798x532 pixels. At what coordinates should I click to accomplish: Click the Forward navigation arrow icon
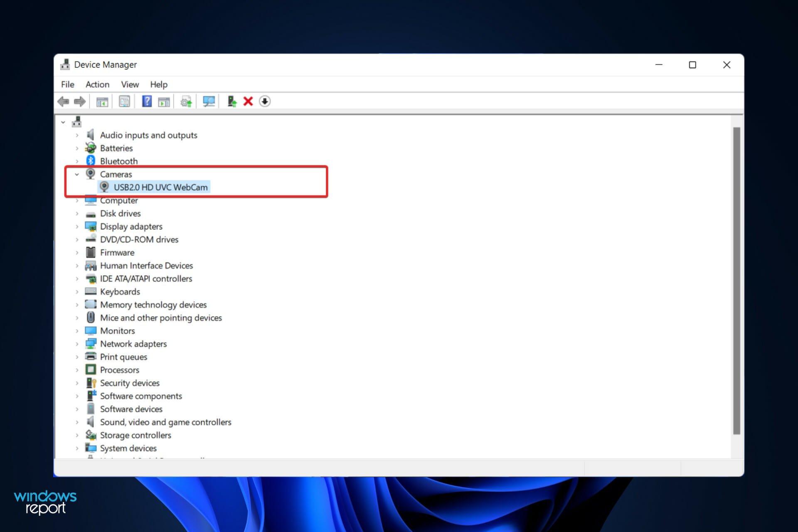pyautogui.click(x=79, y=101)
